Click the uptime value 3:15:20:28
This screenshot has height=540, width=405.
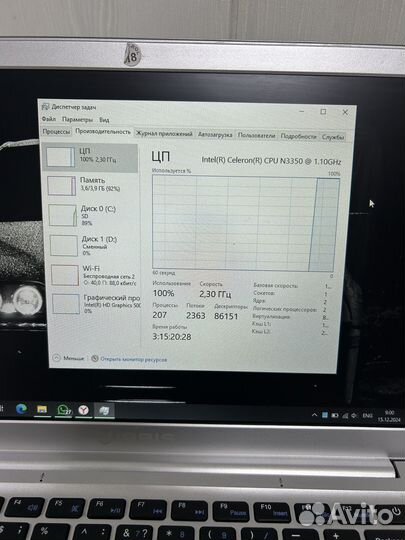172,337
